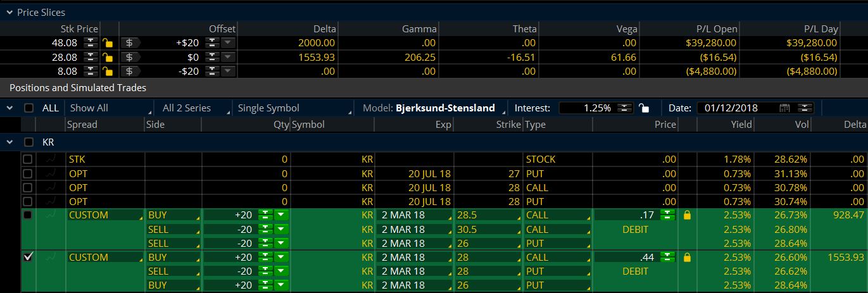Click the price lock on the .44 debit trade
Screen dimensions: 868x293
688,258
